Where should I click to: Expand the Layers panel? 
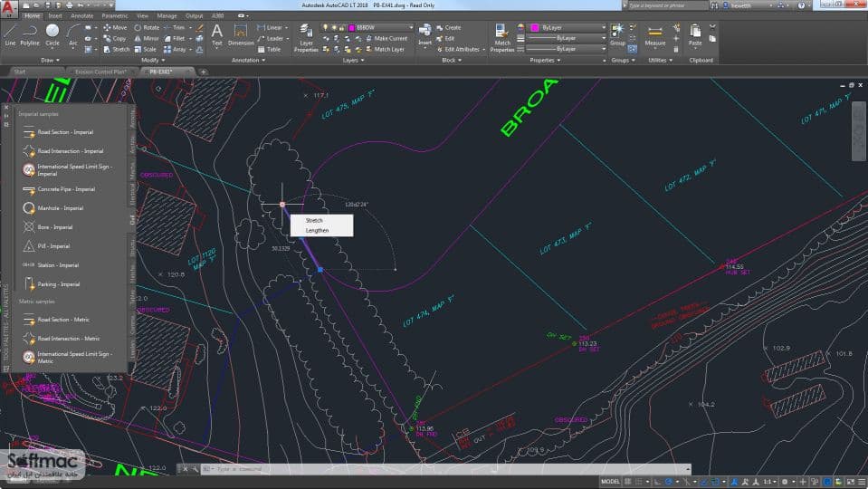point(353,60)
